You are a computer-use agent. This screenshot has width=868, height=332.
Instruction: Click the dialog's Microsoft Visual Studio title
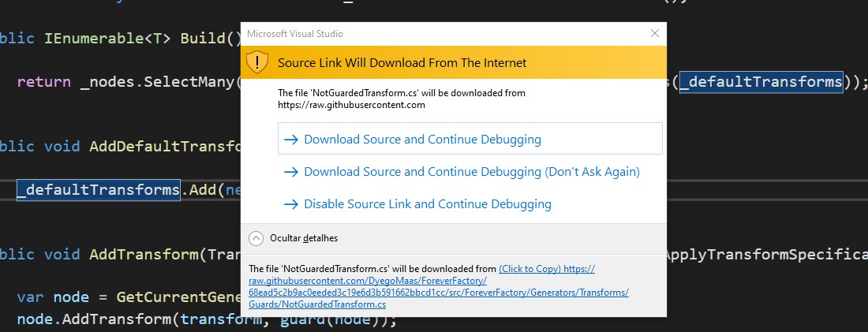click(295, 34)
